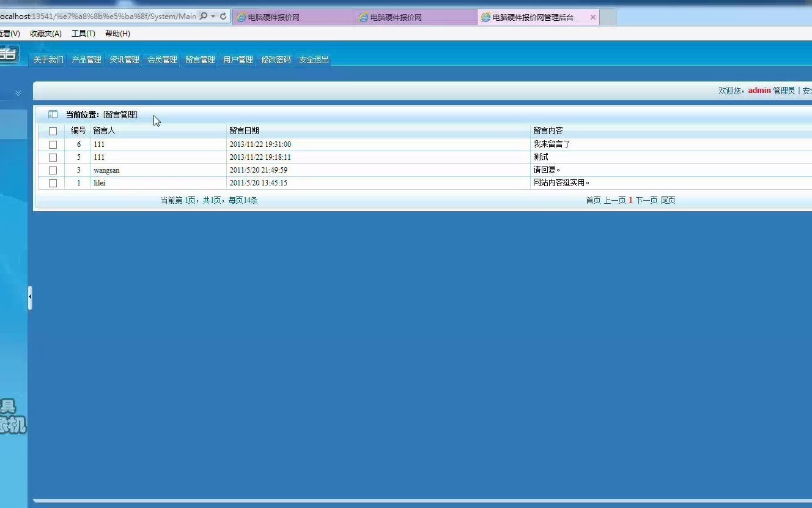This screenshot has width=812, height=508.
Task: Check the box for wangsan's message
Action: pos(53,170)
